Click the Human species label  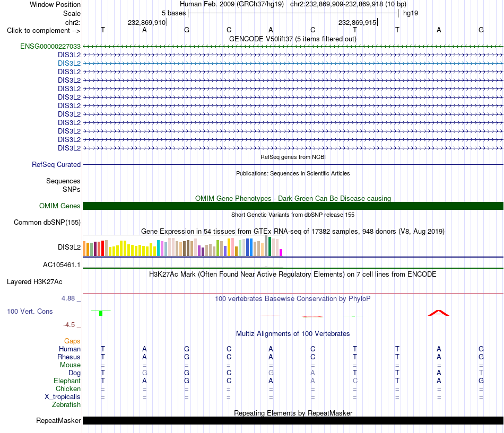tap(69, 349)
